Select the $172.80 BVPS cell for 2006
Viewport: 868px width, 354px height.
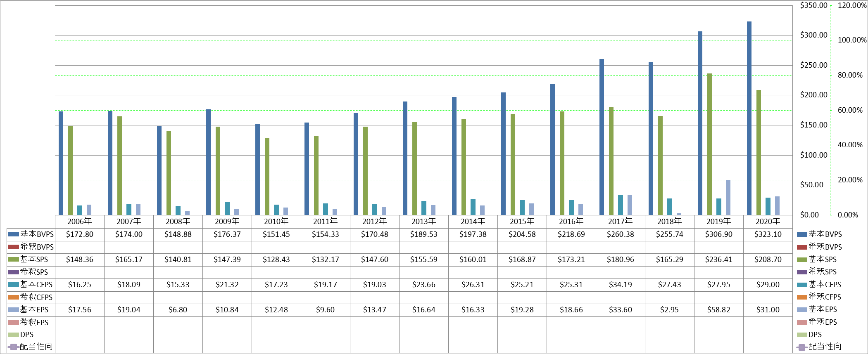click(79, 234)
